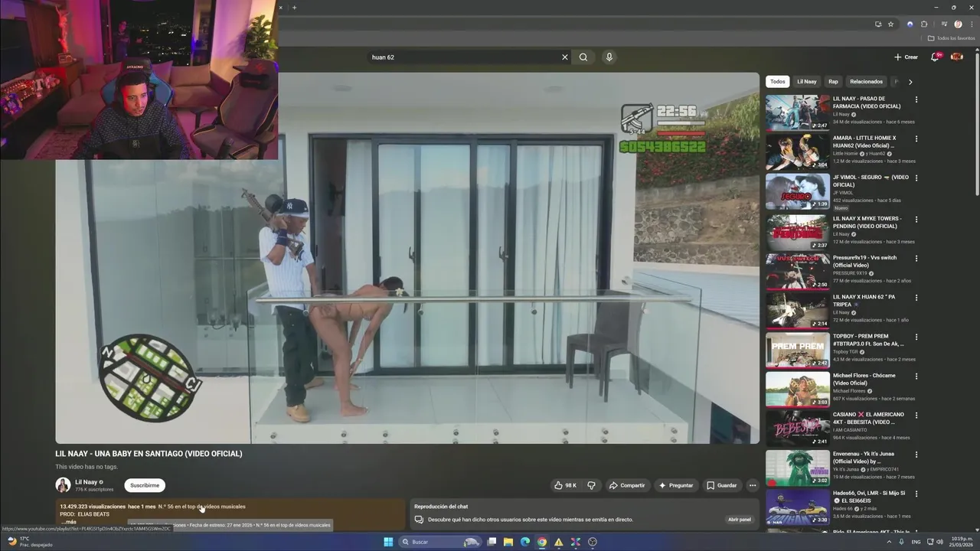Select the Relacionados filter chip
980x551 pixels.
click(x=866, y=81)
